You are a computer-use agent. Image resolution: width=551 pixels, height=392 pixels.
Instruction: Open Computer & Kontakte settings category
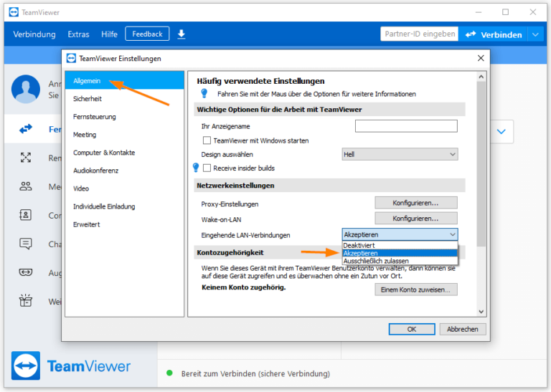pos(124,153)
